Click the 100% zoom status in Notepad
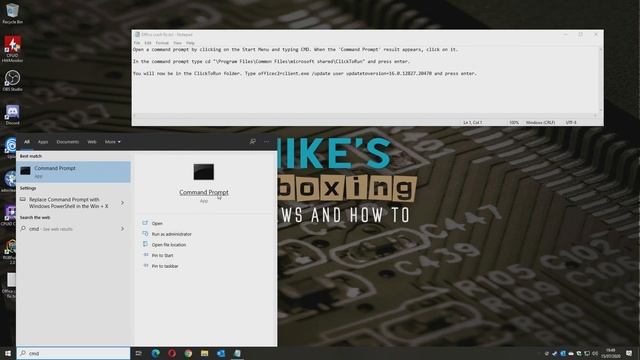640x360 pixels. (514, 122)
